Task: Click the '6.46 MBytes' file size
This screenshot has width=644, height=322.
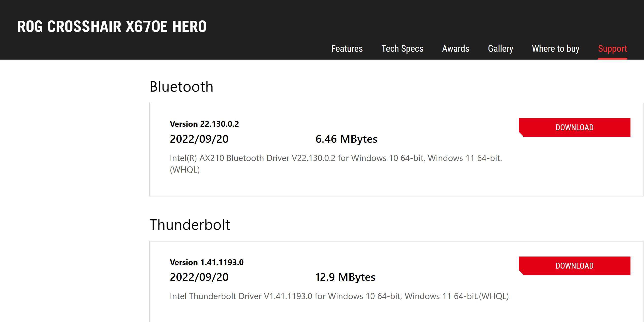Action: 346,139
